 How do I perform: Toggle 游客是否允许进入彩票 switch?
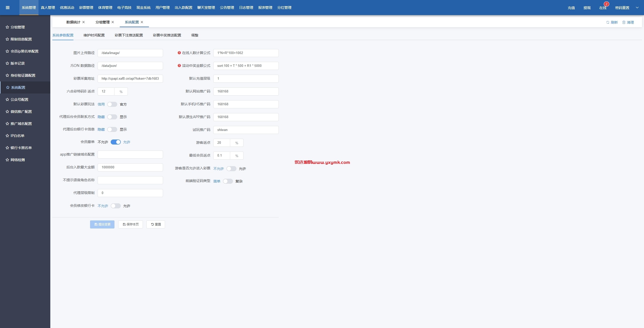tap(231, 169)
